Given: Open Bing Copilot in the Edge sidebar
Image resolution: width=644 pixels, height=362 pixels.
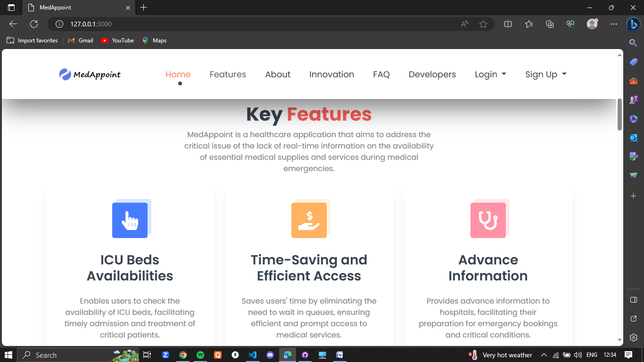Looking at the screenshot, I should (633, 24).
